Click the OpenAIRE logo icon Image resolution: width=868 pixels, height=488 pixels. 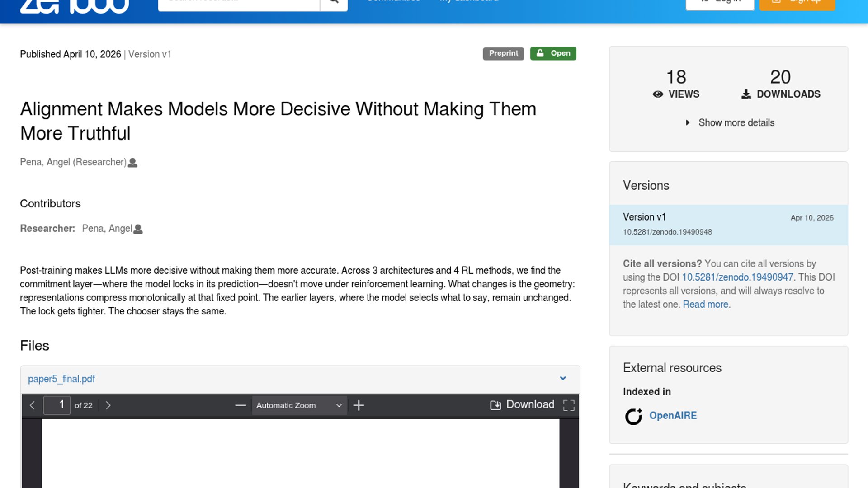(x=633, y=416)
